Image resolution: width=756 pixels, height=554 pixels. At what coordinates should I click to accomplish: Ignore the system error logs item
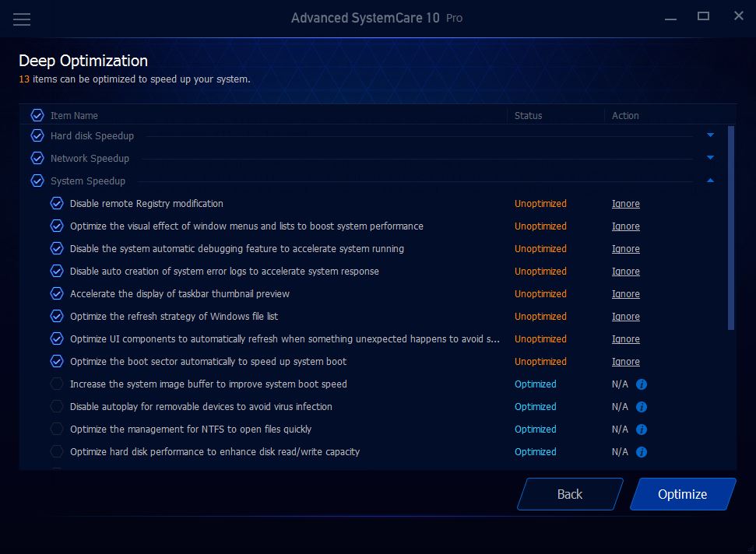tap(626, 272)
